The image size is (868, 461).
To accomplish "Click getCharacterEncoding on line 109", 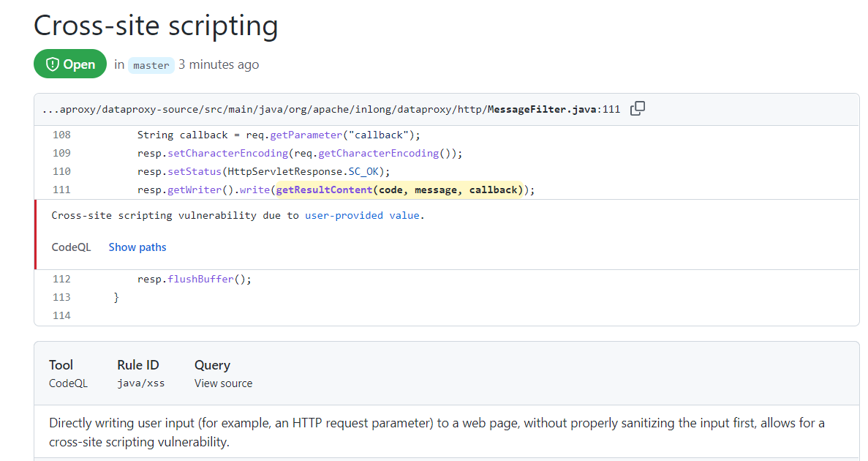I will [379, 153].
